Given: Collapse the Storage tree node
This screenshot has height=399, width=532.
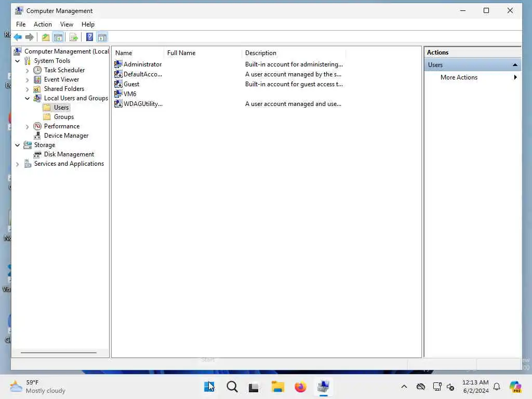Looking at the screenshot, I should coord(18,145).
